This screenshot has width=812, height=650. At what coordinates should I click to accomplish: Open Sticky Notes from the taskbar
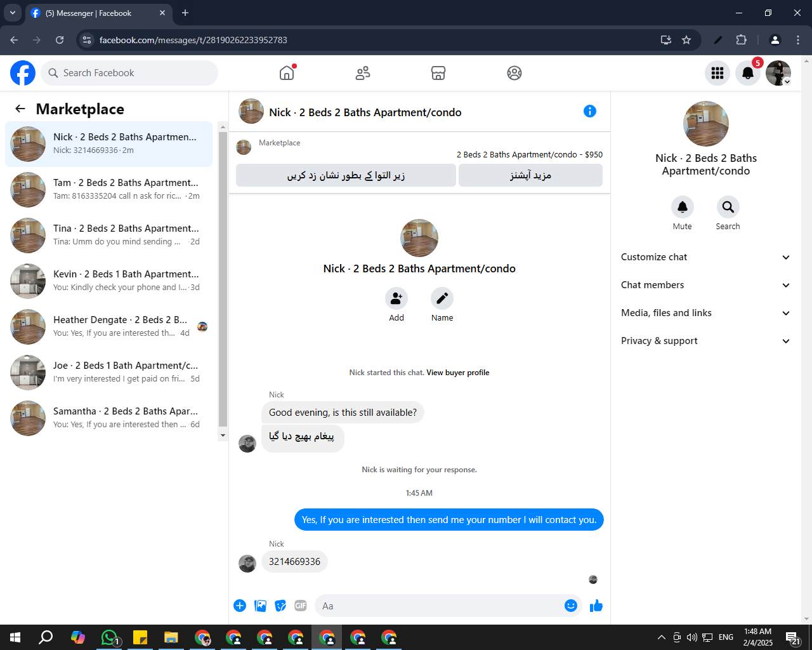coord(140,637)
